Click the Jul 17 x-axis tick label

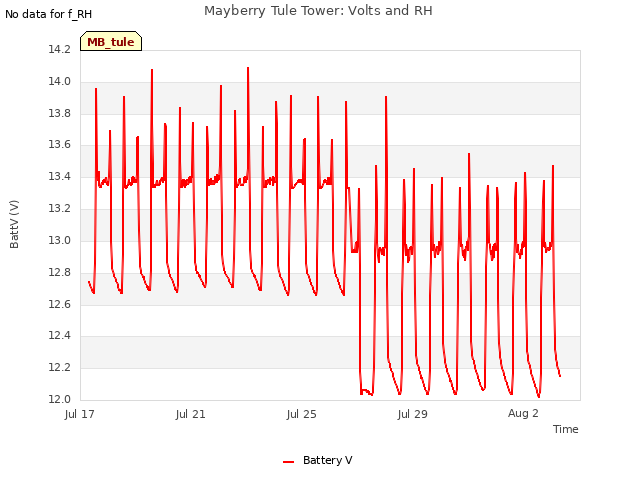point(80,414)
